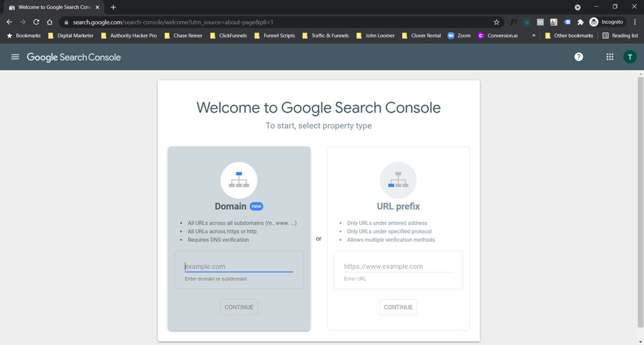644x345 pixels.
Task: Go to the browser home page
Action: pyautogui.click(x=50, y=22)
